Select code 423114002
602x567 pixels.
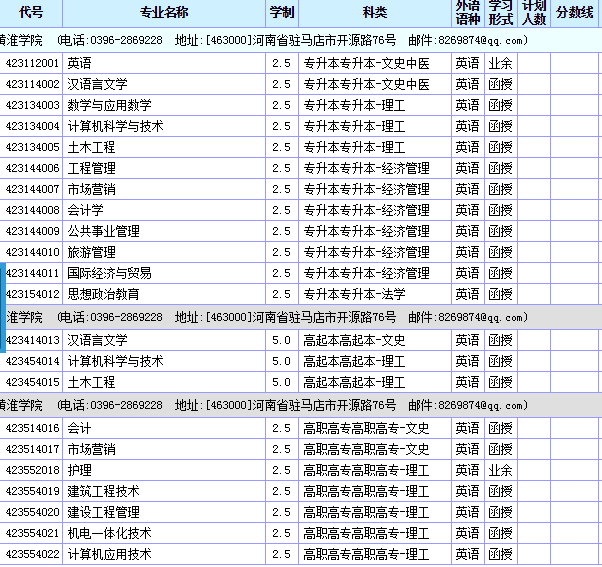[x=33, y=84]
